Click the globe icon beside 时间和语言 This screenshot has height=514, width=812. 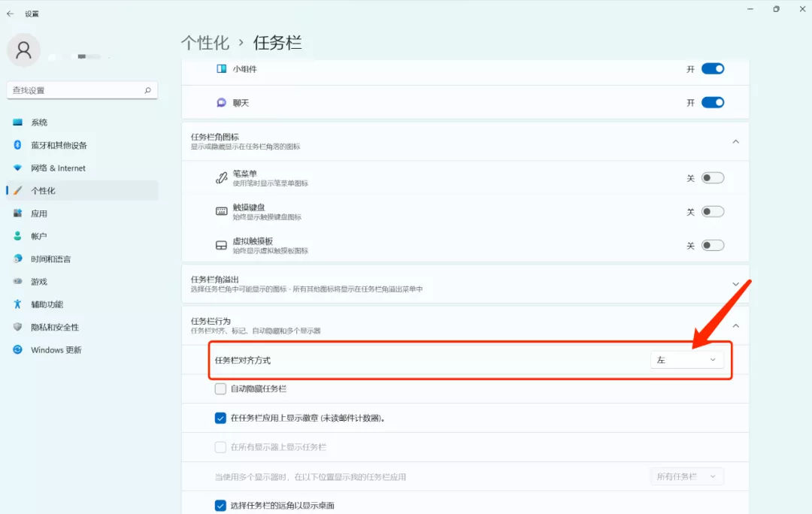pos(17,259)
